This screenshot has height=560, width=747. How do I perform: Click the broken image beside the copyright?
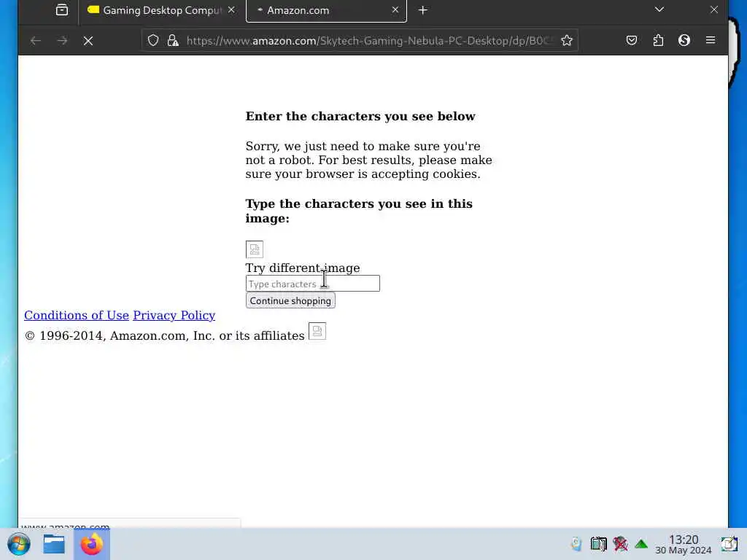tap(317, 332)
